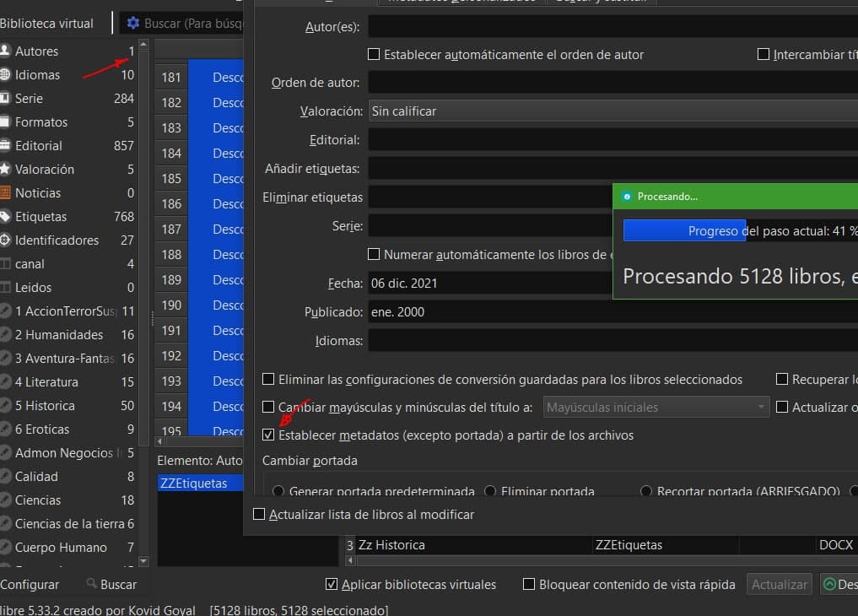858x616 pixels.
Task: Click the DOCX format cell
Action: pyautogui.click(x=835, y=545)
